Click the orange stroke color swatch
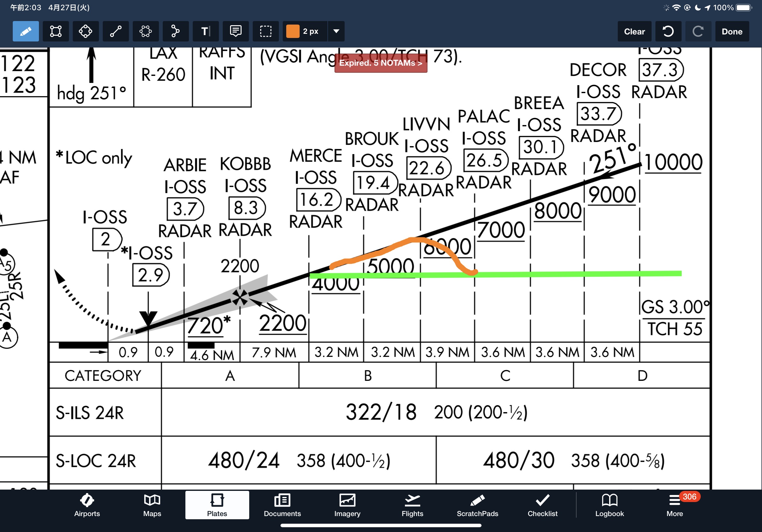Screen dimensions: 762x532 (293, 32)
